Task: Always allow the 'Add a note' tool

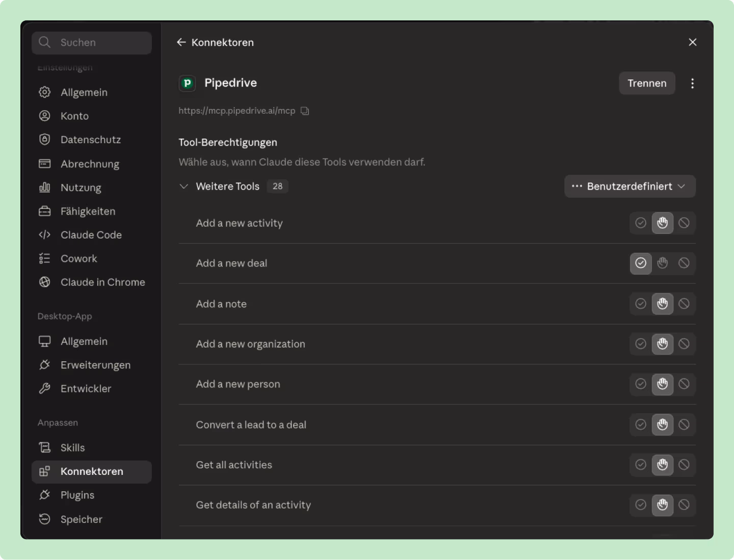Action: (641, 304)
